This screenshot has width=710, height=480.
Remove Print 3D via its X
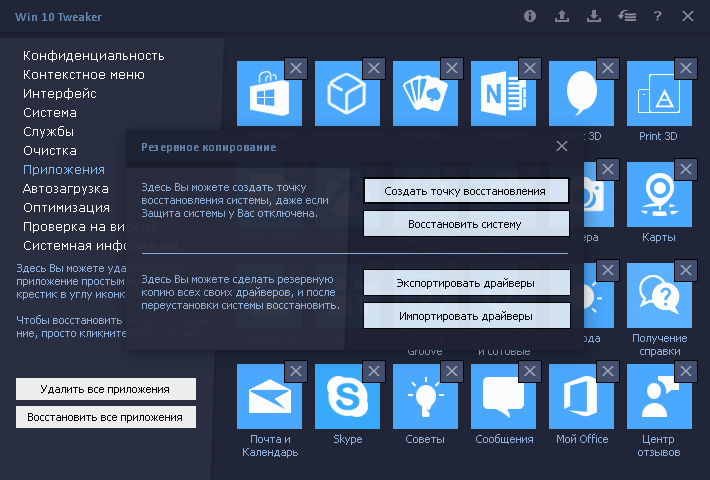[686, 68]
